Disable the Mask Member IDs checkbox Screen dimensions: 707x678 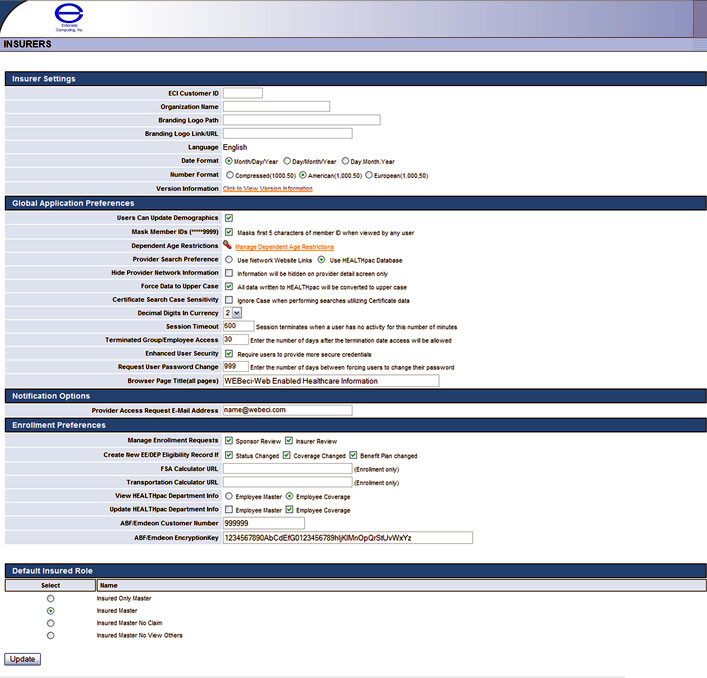click(x=229, y=231)
